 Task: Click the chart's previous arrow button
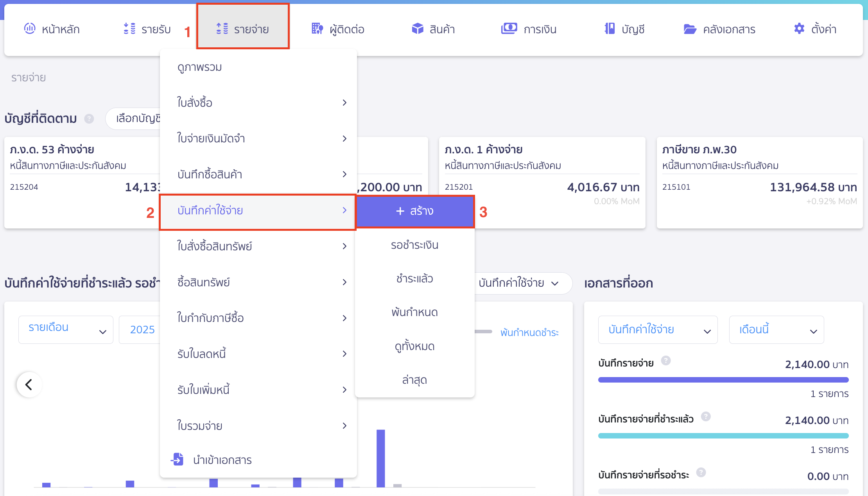[x=29, y=385]
